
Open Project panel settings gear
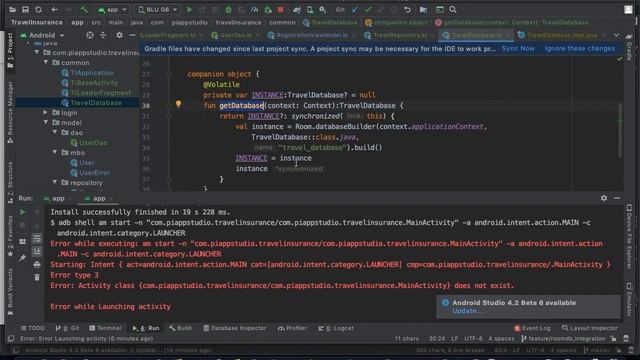point(119,36)
